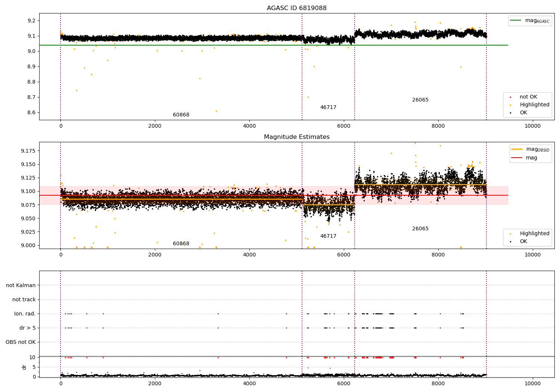Viewport: 560px width, 392px height.
Task: Click the '4000' x tick under the bottom plot
Action: tap(249, 383)
